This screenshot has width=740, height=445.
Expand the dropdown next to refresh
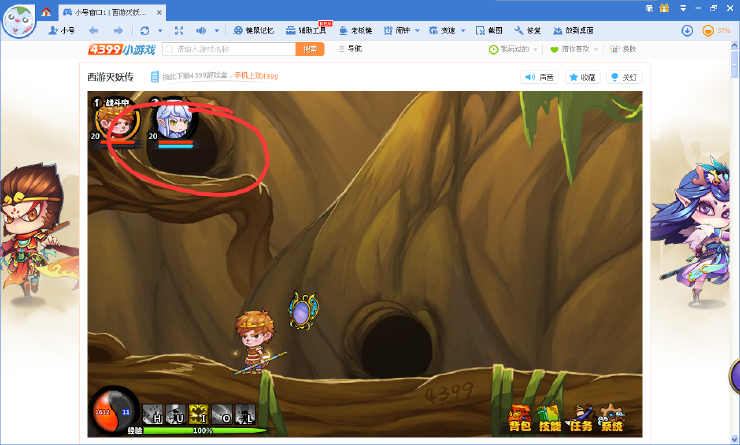tap(160, 31)
